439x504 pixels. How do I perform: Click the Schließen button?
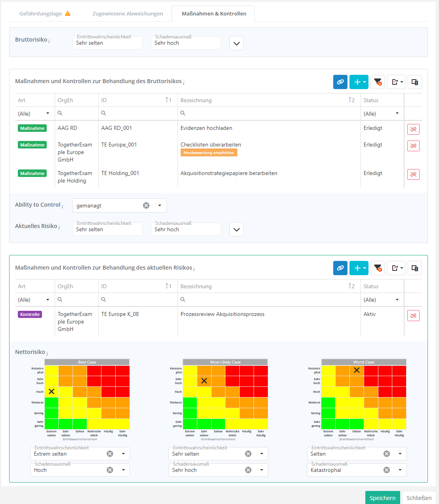(419, 498)
